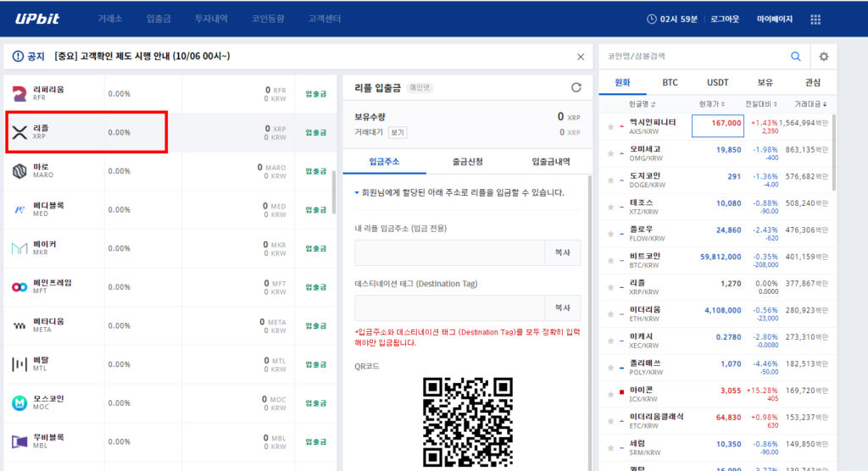Image resolution: width=868 pixels, height=471 pixels.
Task: Select the USDT market tab
Action: (x=717, y=82)
